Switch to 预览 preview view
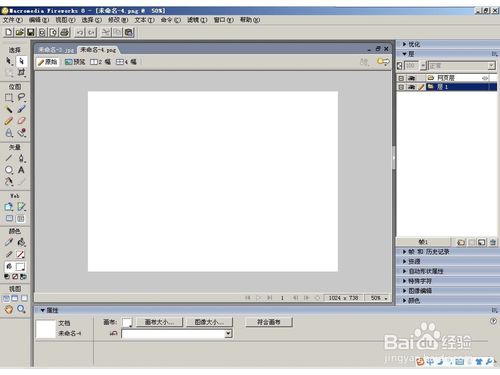The height and width of the screenshot is (375, 500). tap(75, 62)
